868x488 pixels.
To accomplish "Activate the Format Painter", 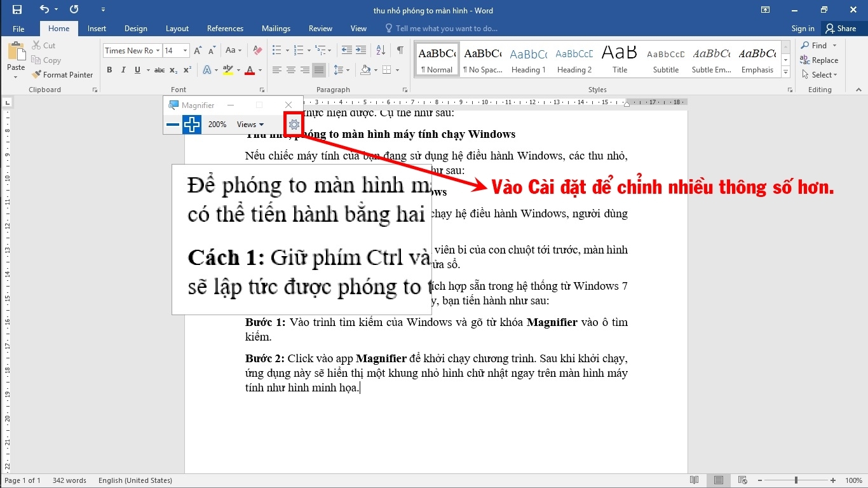I will [x=62, y=75].
